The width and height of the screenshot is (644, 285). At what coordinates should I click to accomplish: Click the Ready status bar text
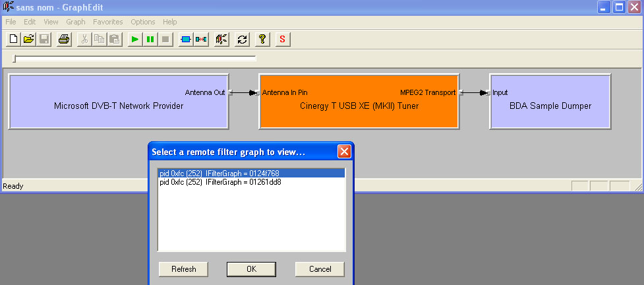[x=13, y=186]
